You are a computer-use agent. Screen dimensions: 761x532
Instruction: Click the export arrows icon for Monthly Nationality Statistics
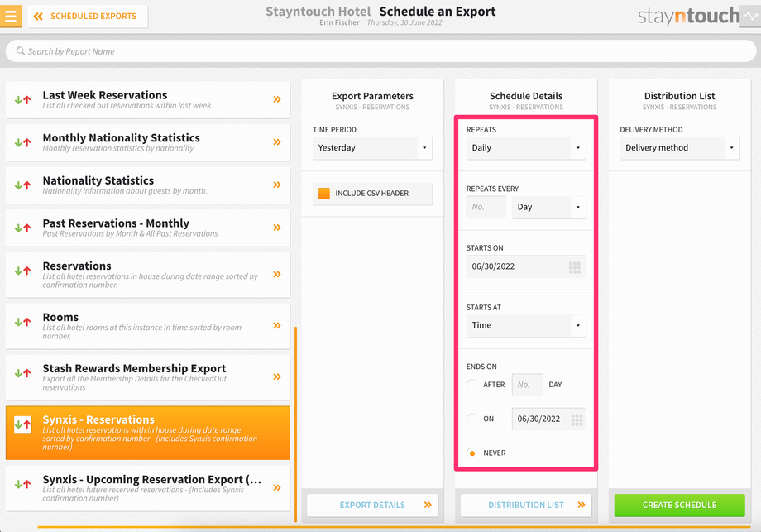tap(23, 142)
